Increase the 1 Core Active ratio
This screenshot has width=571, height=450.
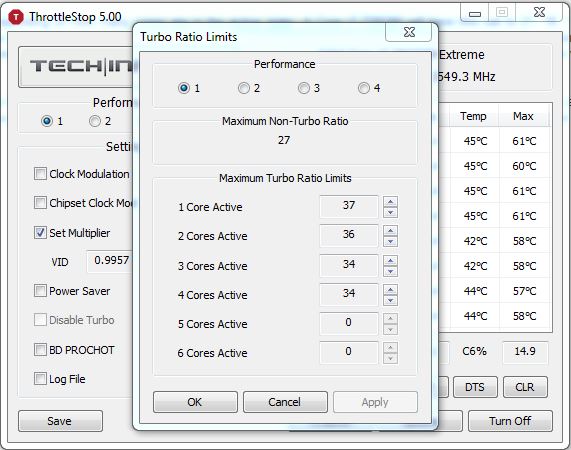(390, 202)
